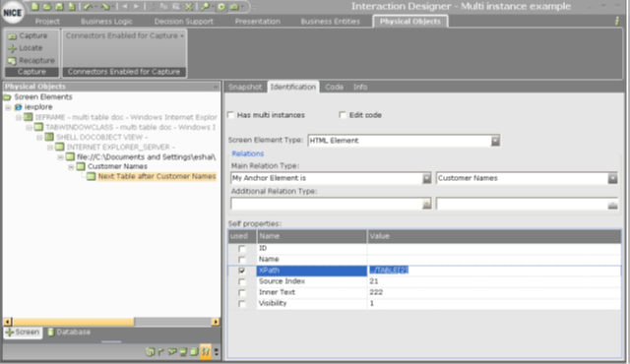
Task: Switch to the Info tab
Action: [x=360, y=87]
